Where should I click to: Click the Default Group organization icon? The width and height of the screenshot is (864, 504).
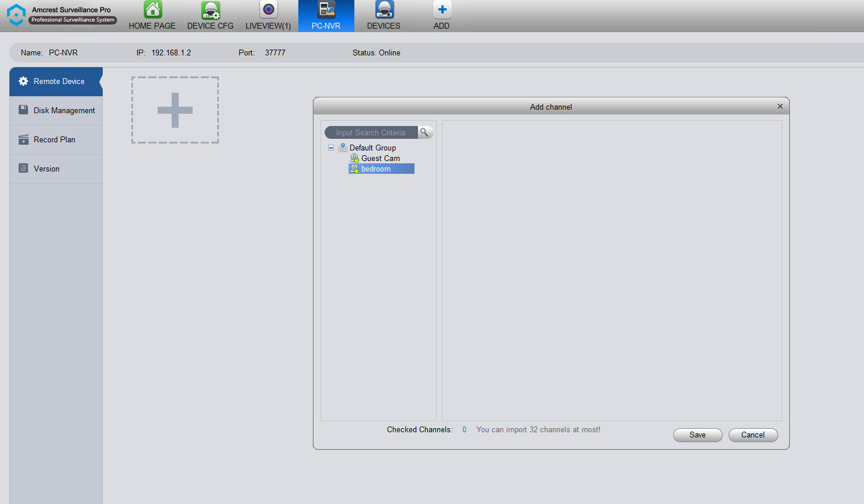(343, 148)
